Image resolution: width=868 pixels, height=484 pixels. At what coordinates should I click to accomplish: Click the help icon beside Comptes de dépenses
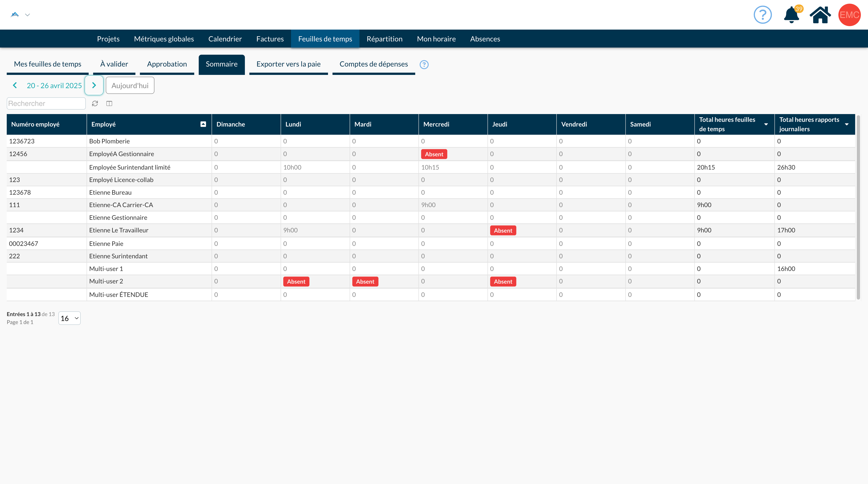(x=424, y=65)
